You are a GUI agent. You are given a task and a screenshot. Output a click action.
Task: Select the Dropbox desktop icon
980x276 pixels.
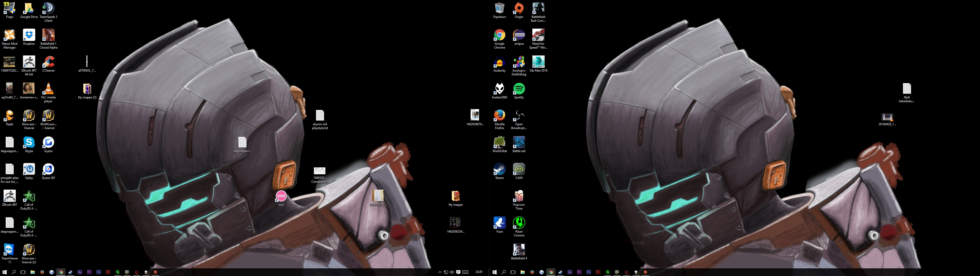pos(29,37)
